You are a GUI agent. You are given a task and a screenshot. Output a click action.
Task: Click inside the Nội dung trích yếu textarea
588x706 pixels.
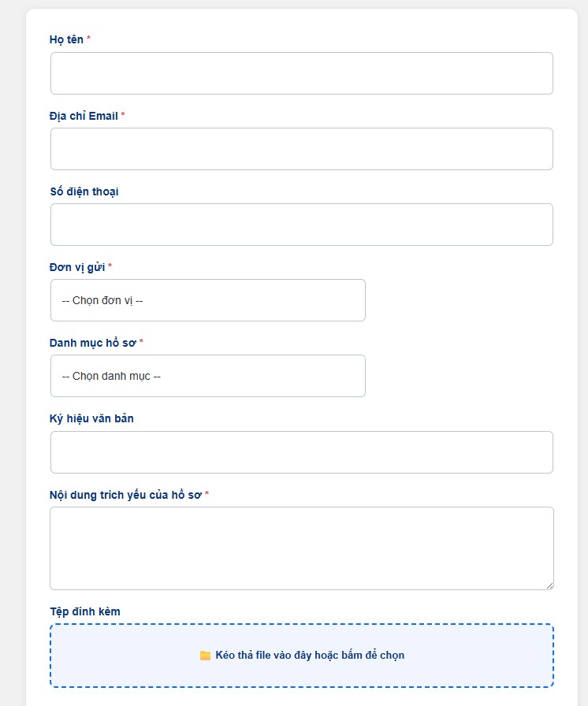pyautogui.click(x=301, y=548)
